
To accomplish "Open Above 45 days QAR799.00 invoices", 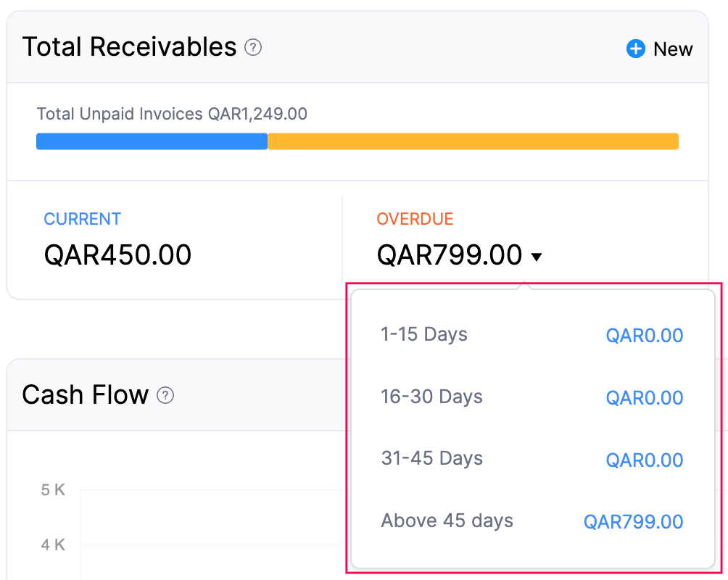I will [x=632, y=521].
